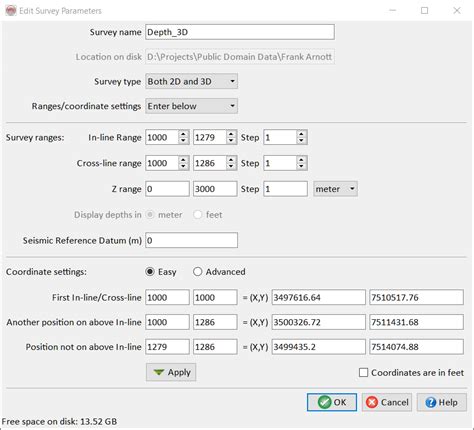Image resolution: width=474 pixels, height=430 pixels.
Task: Increase Cross-line range start value
Action: (183, 160)
